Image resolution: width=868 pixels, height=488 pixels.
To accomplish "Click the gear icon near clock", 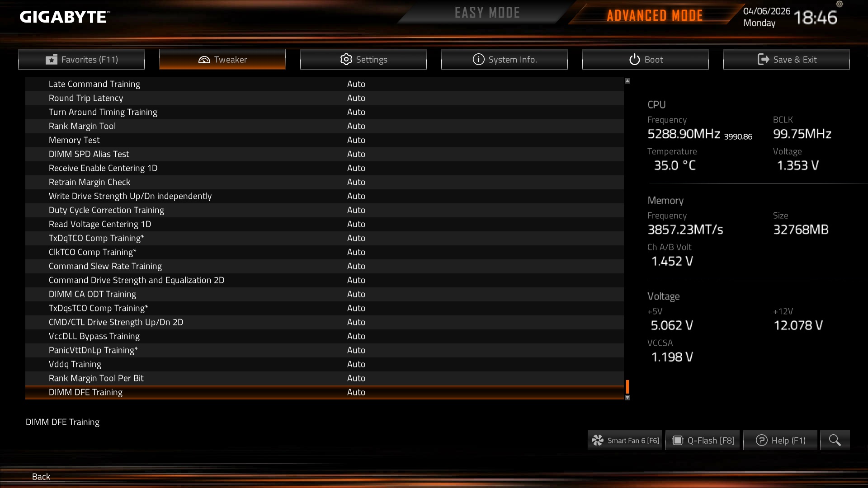I will click(x=840, y=4).
